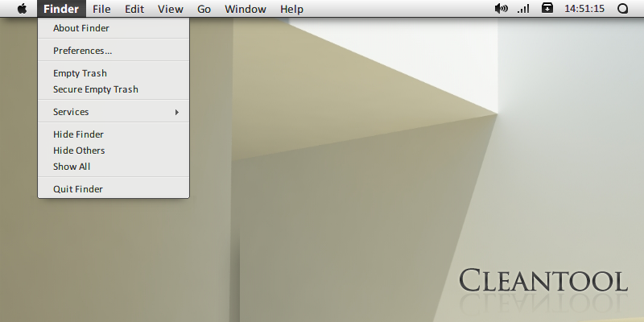Select Secure Empty Trash
Screen dimensions: 644x322
(114, 89)
